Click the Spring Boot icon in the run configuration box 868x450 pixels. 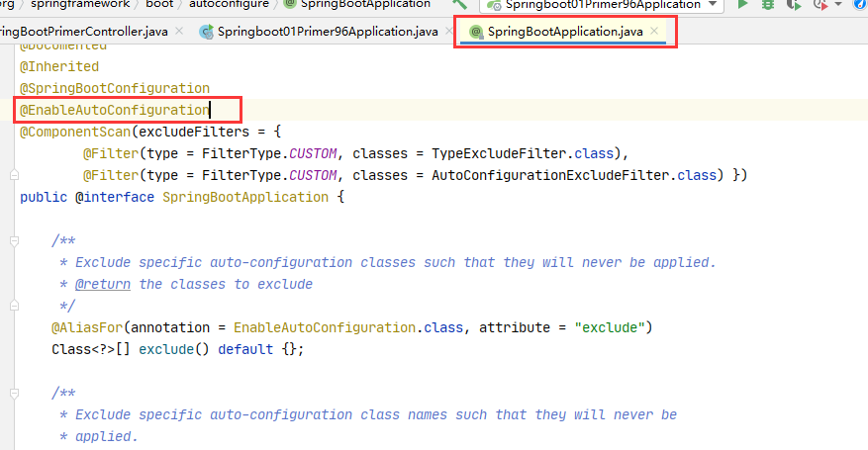494,5
